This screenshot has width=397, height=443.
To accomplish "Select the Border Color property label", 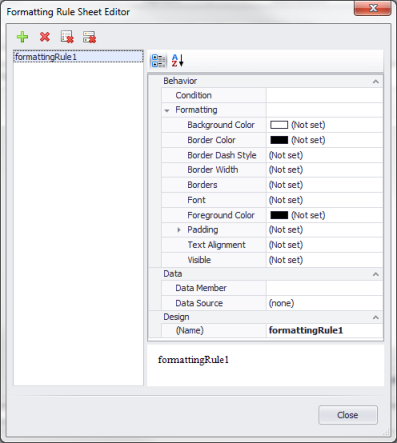I will pyautogui.click(x=211, y=140).
